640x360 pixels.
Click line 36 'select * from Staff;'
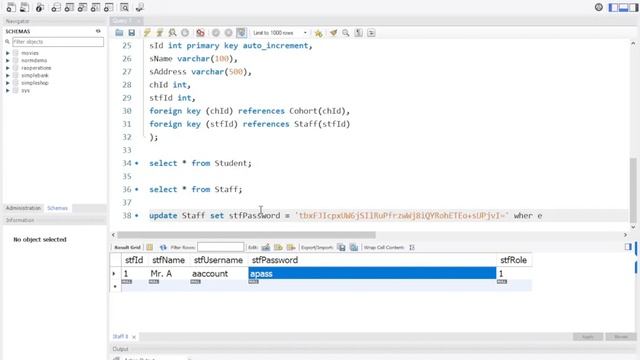(196, 189)
